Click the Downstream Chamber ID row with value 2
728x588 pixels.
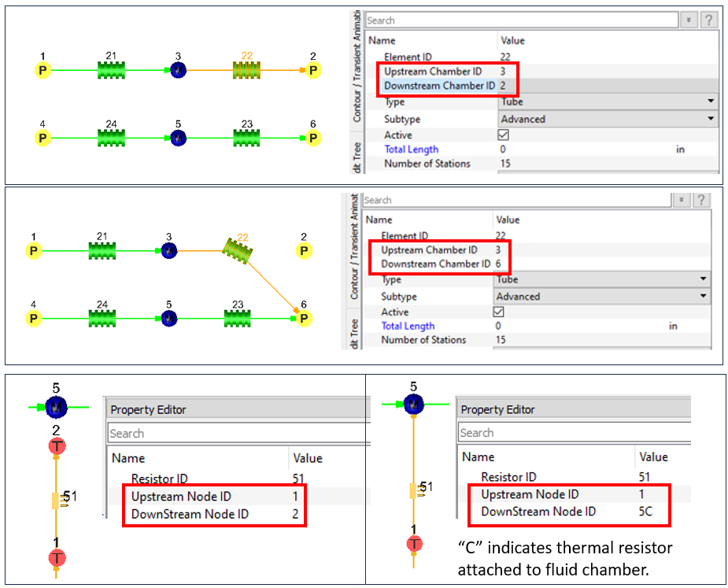[439, 85]
